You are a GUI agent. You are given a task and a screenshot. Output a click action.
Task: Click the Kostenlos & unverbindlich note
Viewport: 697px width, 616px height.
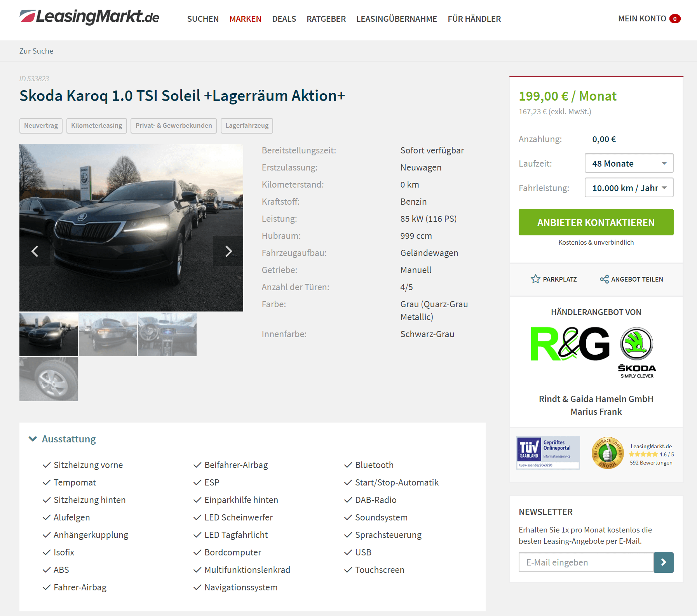pos(596,242)
